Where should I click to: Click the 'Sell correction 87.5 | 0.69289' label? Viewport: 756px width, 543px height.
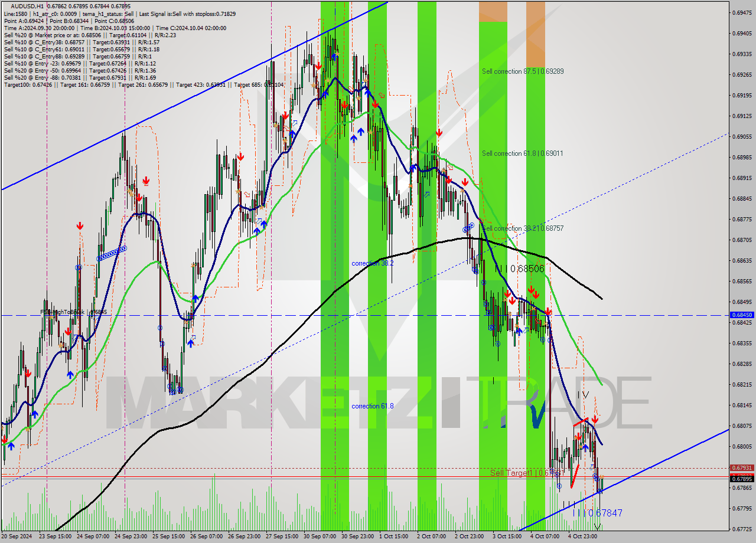coord(523,71)
